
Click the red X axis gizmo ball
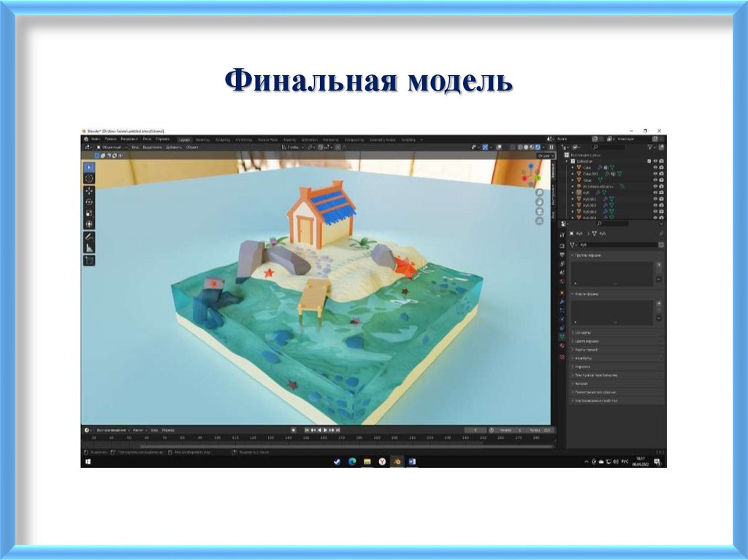tap(524, 178)
